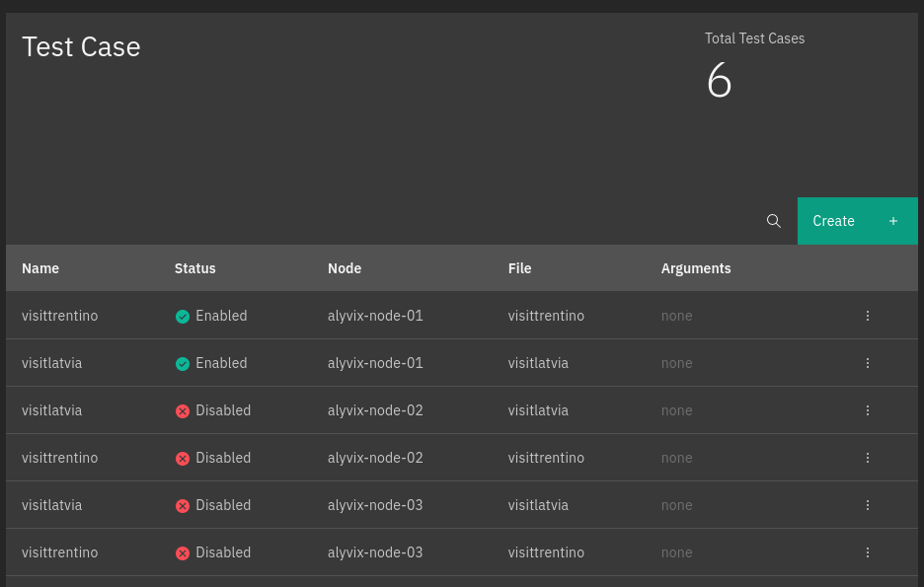Click alyvix-node-03 in the visitlatvia row
The image size is (924, 587).
pos(375,505)
